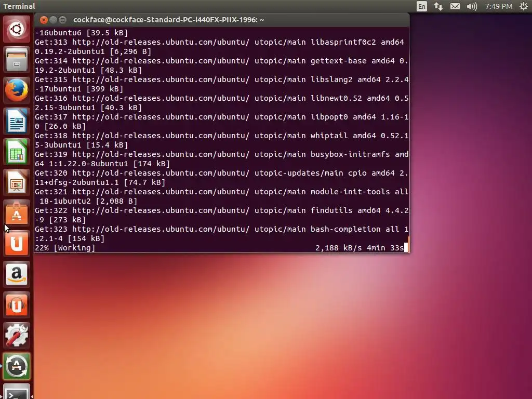Open keyboard layout En indicator

421,6
